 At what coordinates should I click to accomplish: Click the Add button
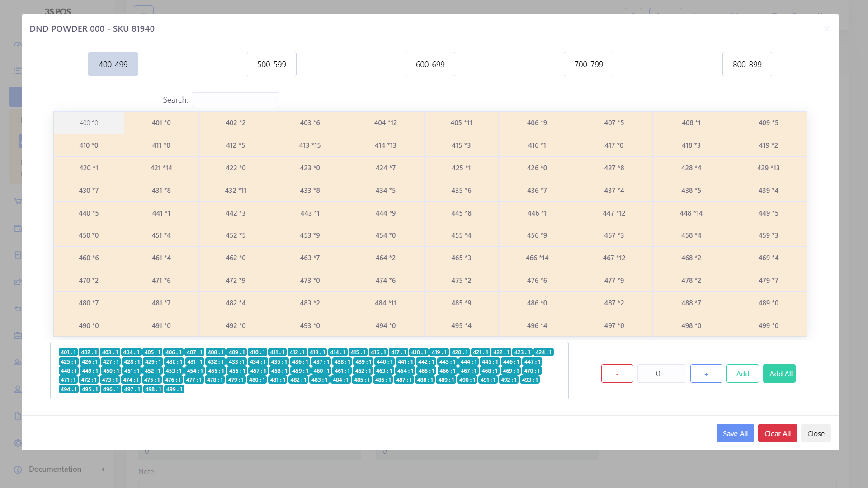(742, 374)
